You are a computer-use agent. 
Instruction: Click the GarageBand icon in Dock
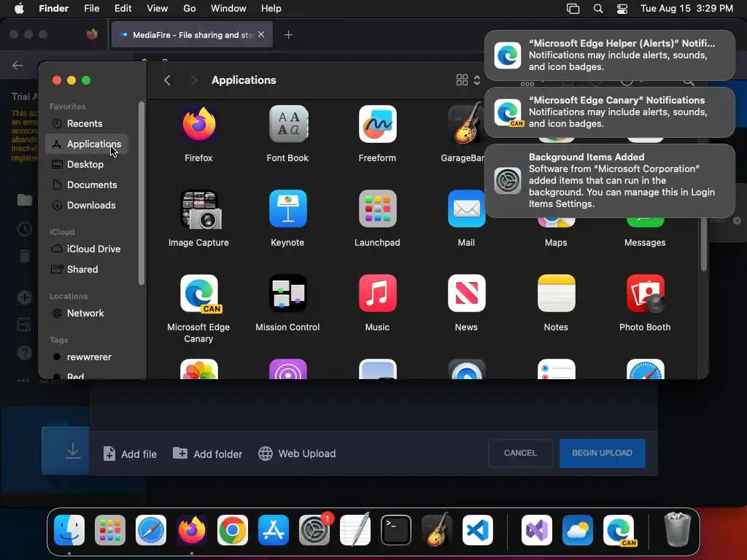[437, 530]
